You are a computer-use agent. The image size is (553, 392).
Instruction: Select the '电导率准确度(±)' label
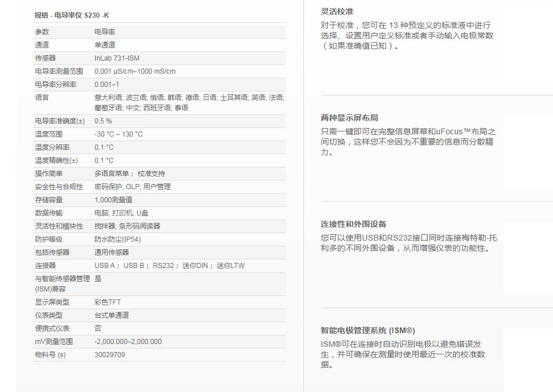(60, 121)
